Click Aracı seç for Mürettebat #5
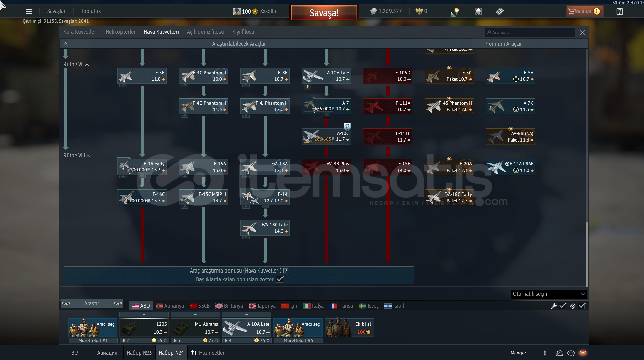The width and height of the screenshot is (644, 360). point(298,328)
